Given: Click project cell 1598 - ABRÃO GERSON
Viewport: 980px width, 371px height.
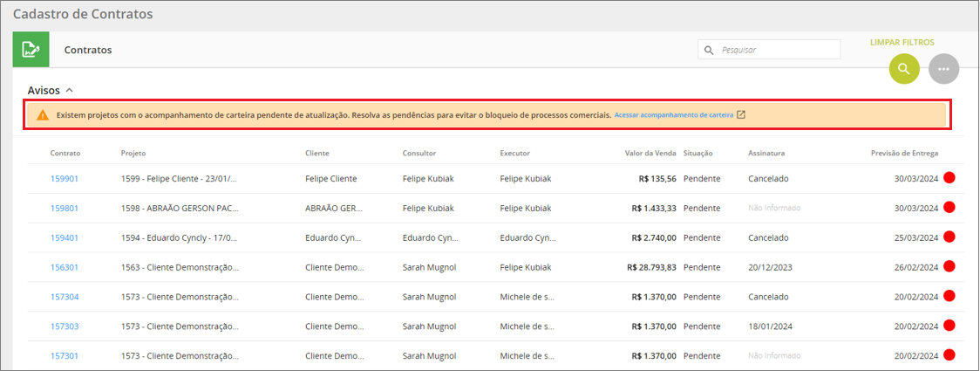Looking at the screenshot, I should tap(180, 208).
